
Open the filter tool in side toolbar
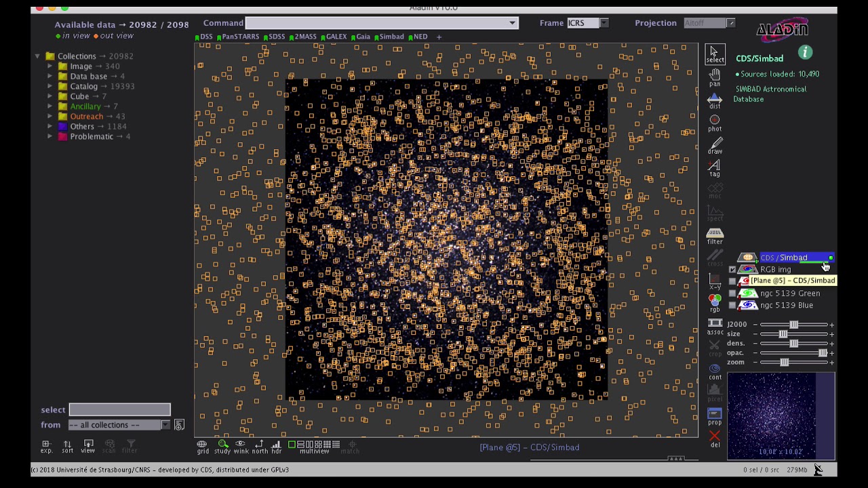[x=715, y=236]
